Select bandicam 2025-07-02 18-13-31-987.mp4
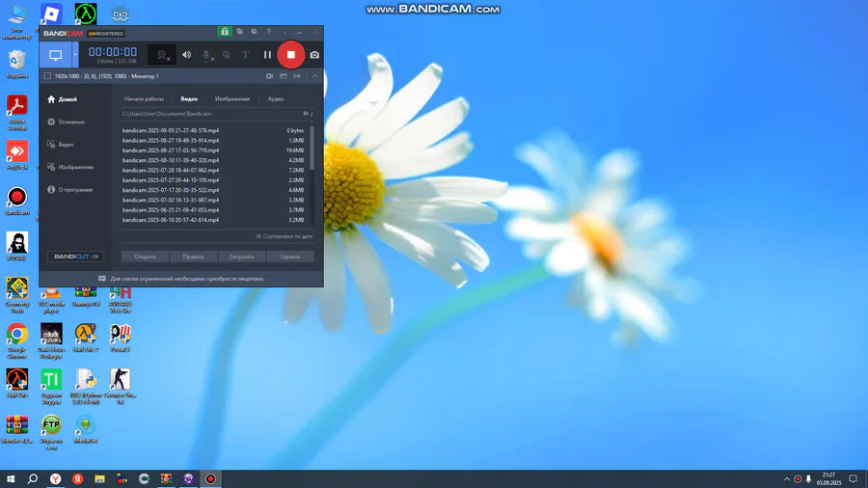Image resolution: width=868 pixels, height=488 pixels. coord(214,201)
